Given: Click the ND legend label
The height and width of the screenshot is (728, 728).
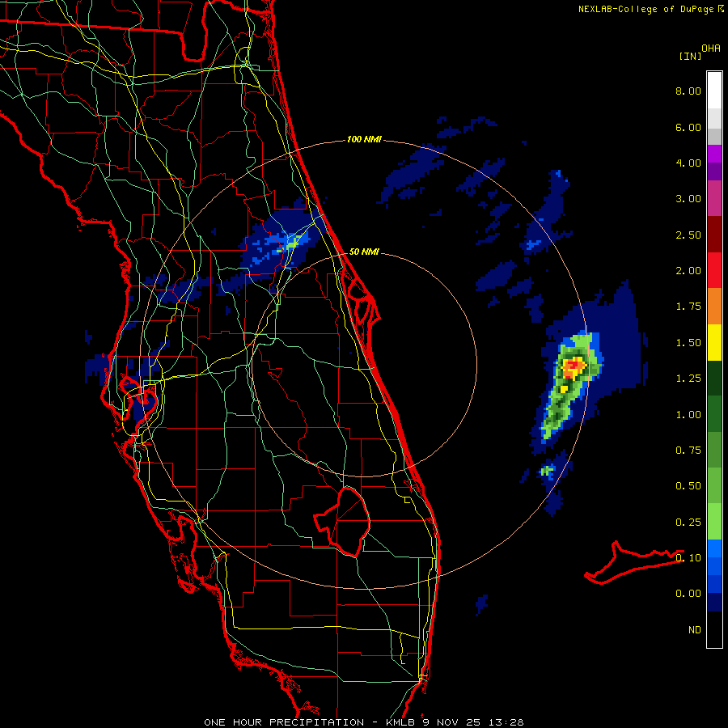Looking at the screenshot, I should tap(695, 630).
